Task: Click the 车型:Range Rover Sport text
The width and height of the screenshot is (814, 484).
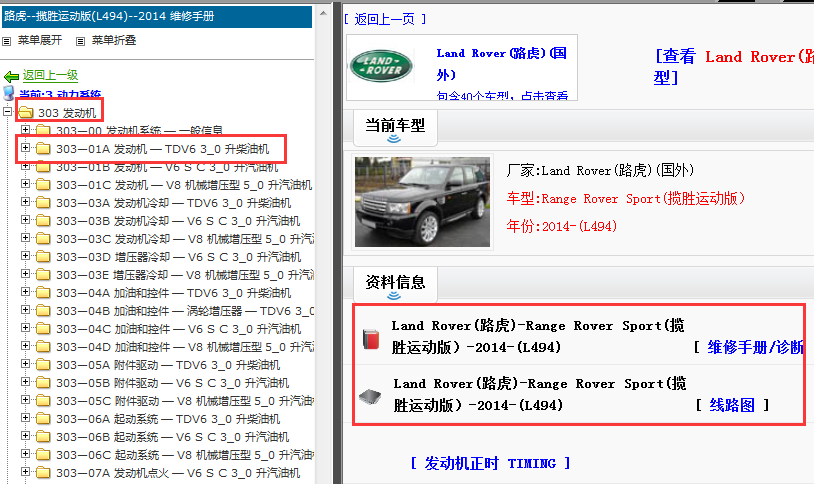Action: pyautogui.click(x=626, y=198)
